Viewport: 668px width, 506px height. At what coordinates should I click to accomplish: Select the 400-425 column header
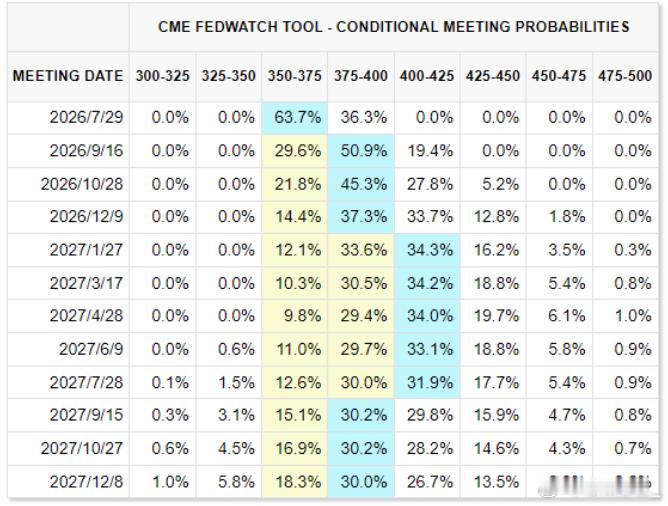tap(427, 76)
